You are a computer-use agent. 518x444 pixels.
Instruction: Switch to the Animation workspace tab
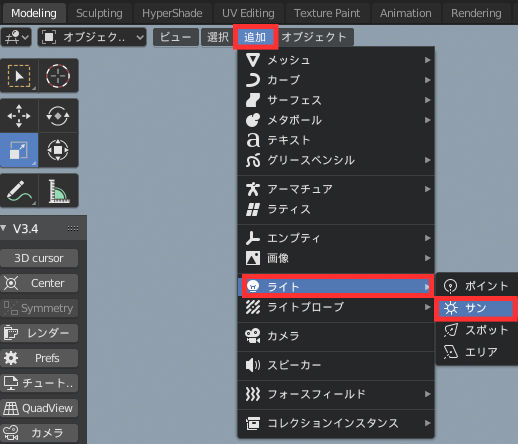(406, 13)
